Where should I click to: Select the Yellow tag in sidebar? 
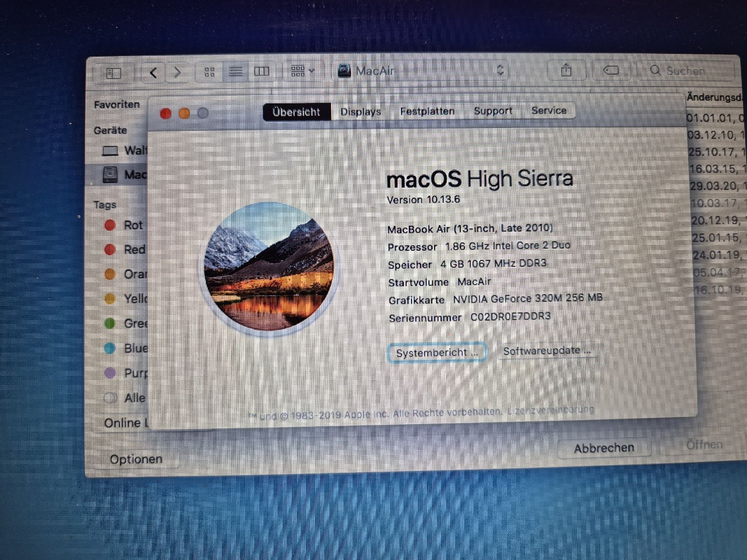pos(125,299)
